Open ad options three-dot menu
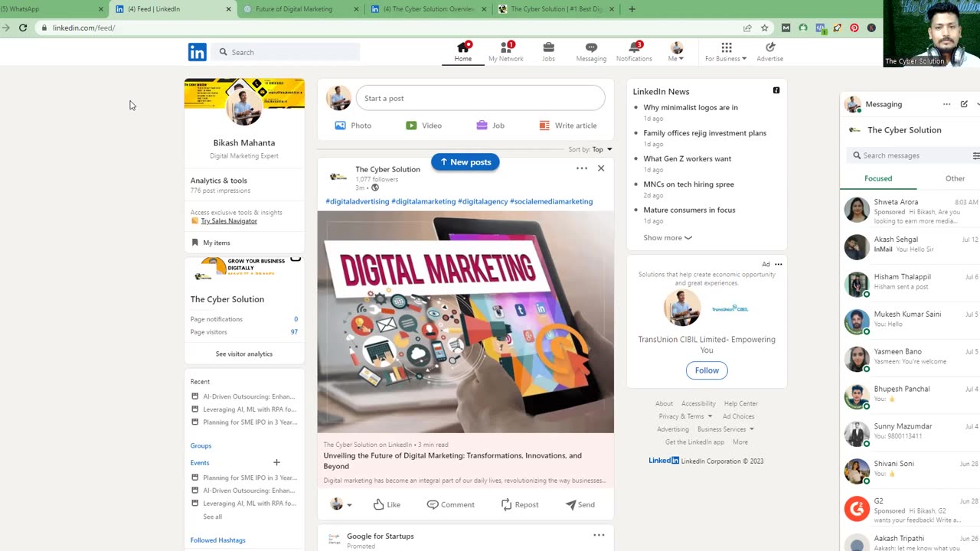980x551 pixels. pos(779,264)
